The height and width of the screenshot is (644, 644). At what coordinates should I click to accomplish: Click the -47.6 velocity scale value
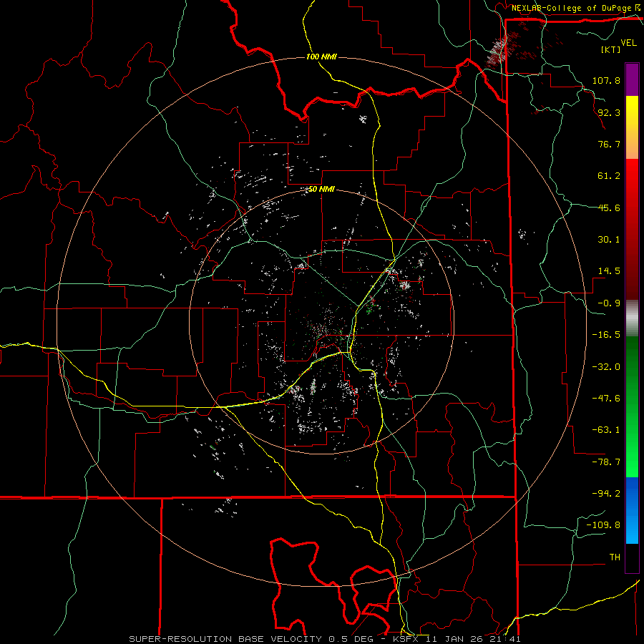(x=606, y=399)
